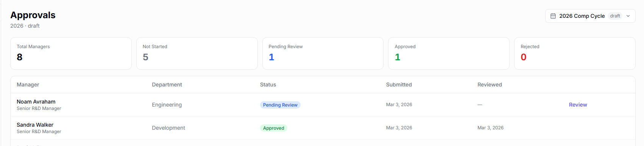Click the Status column header
Viewport: 644px width, 146px height.
[x=268, y=85]
